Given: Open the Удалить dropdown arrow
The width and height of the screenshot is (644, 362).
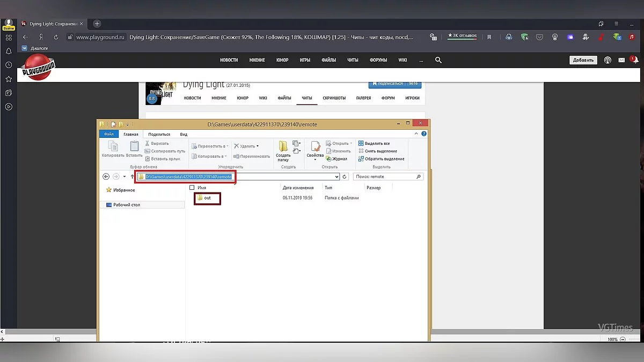Looking at the screenshot, I should [x=258, y=146].
